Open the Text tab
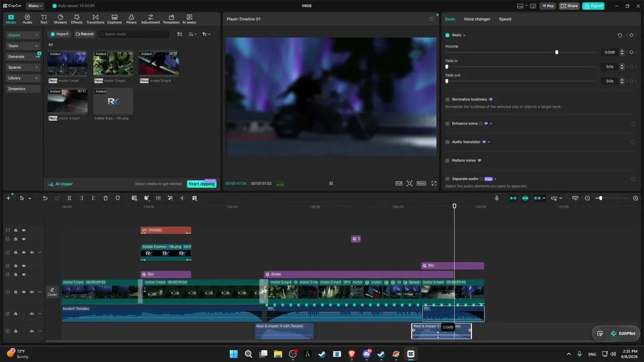This screenshot has height=362, width=644. pyautogui.click(x=44, y=19)
